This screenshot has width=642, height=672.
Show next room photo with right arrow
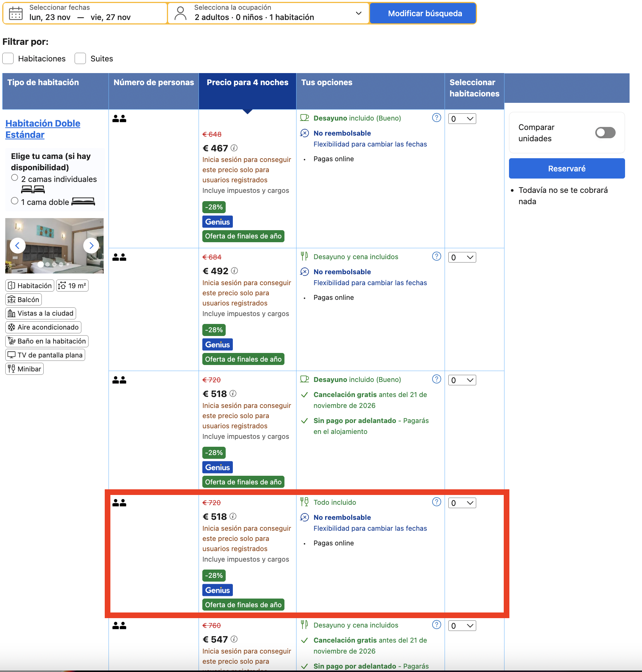(x=91, y=246)
